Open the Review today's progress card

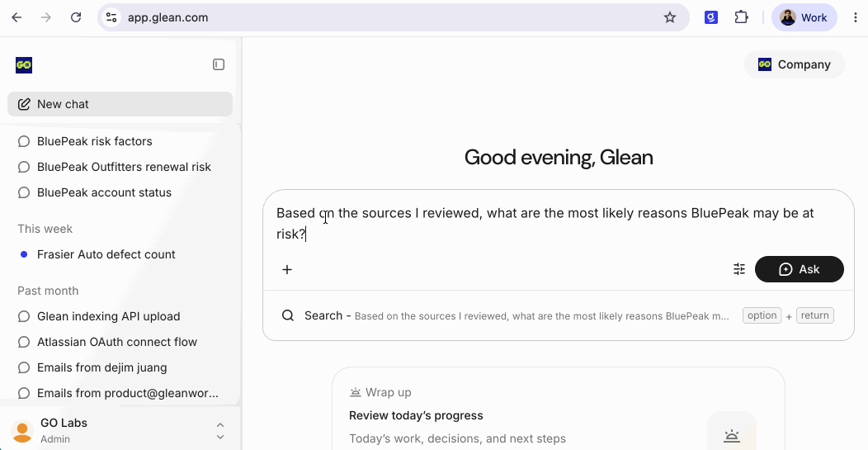(x=558, y=409)
